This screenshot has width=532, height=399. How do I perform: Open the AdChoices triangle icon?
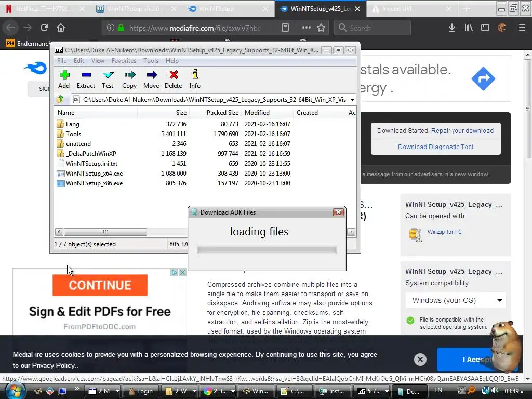pos(175,272)
